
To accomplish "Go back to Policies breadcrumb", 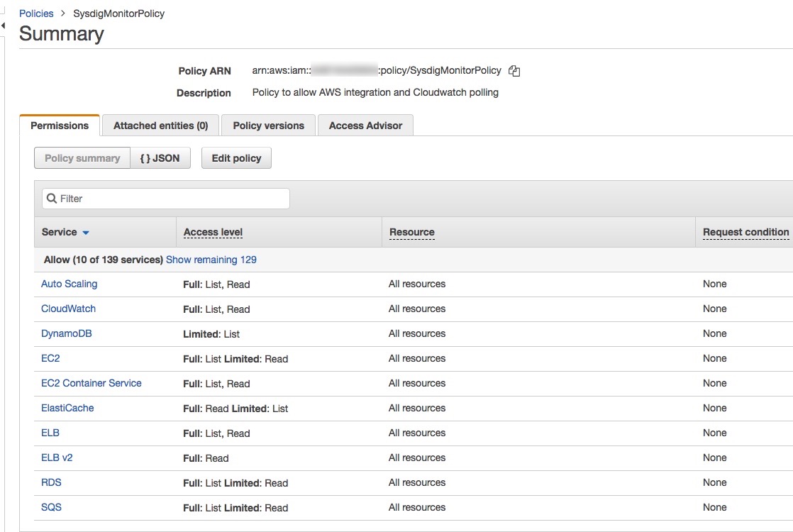I will (x=36, y=13).
